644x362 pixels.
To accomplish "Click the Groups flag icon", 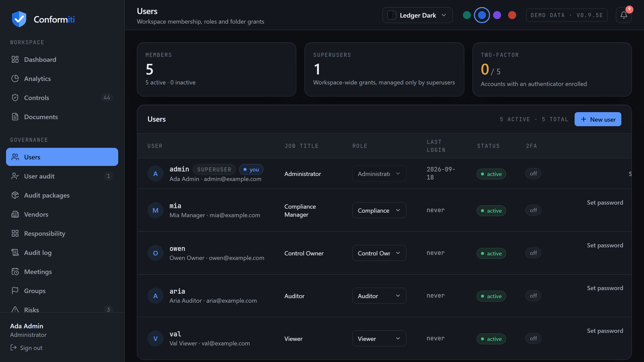I will tap(15, 291).
